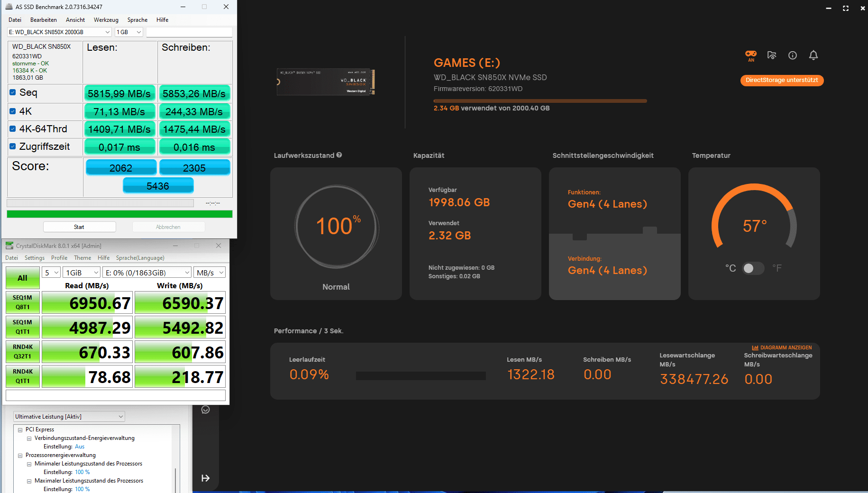868x493 pixels.
Task: Open the Datei menu in CrystalDiskMark
Action: [11, 258]
